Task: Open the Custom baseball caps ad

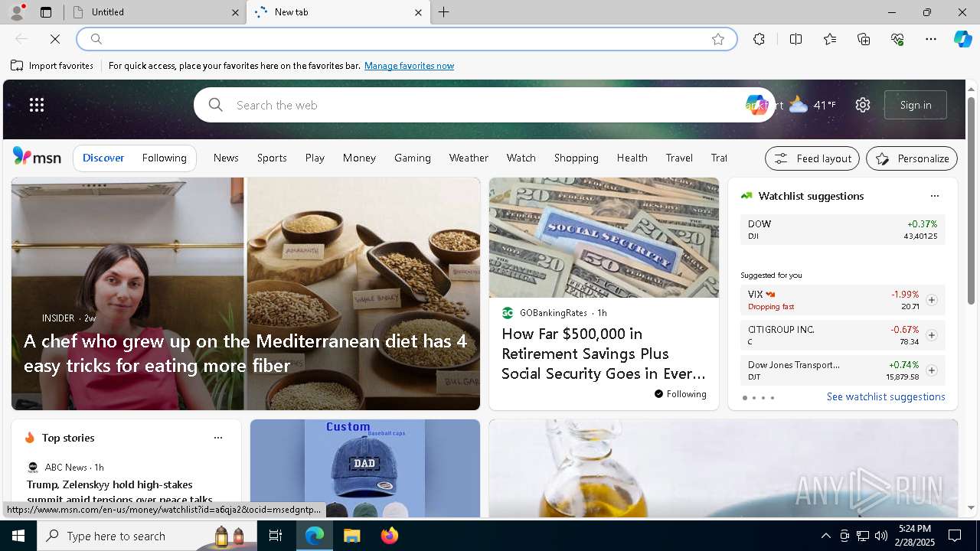Action: (365, 468)
